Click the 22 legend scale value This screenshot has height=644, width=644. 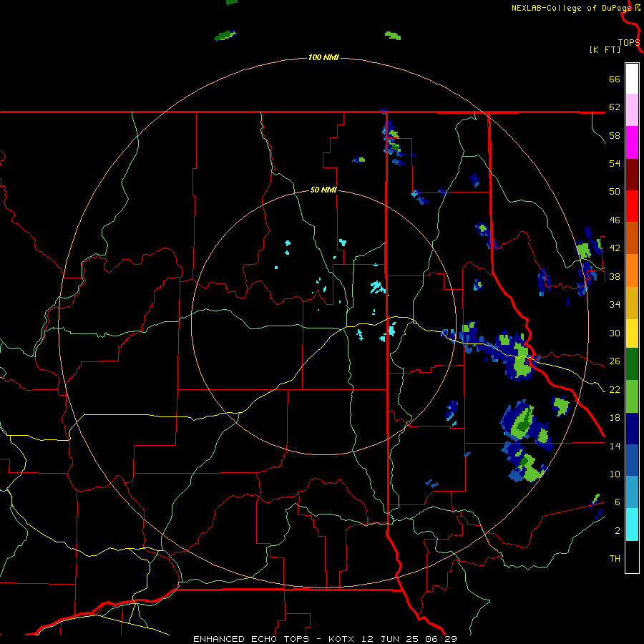tap(615, 389)
